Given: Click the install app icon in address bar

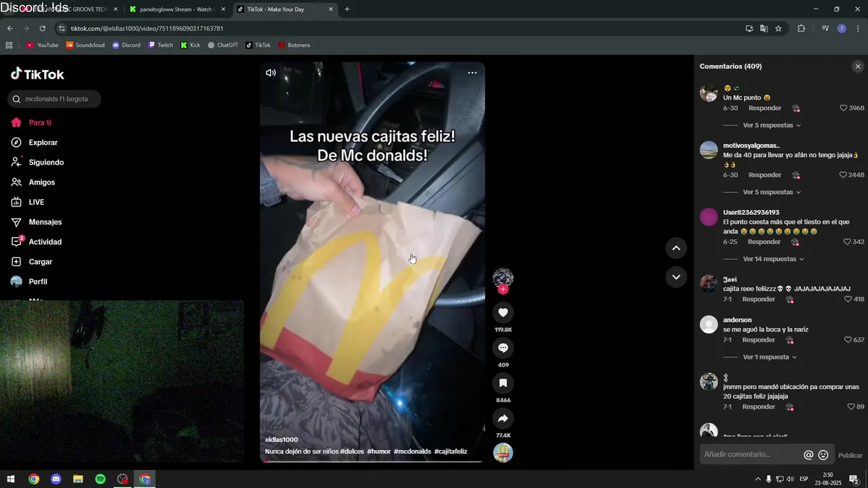Looking at the screenshot, I should [749, 28].
